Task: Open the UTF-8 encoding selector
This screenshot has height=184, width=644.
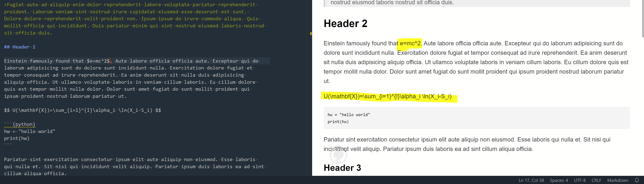Action: (x=580, y=180)
